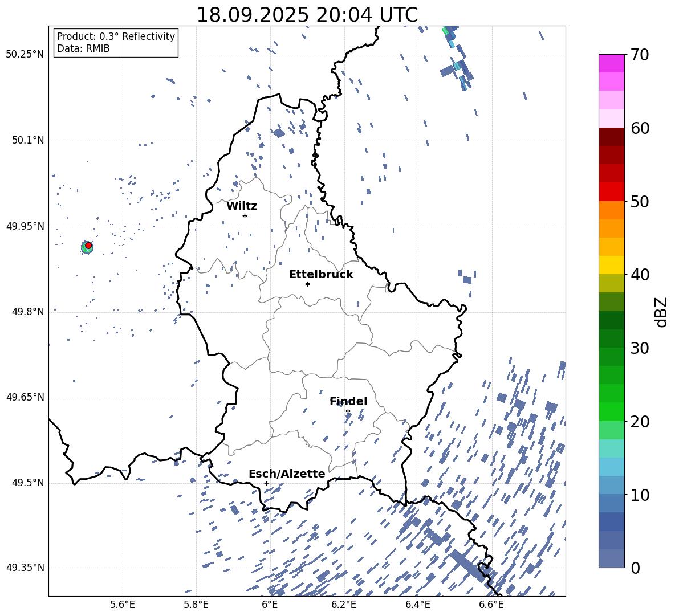Click the 'Product: 0.3° Reflectivity' text
The image size is (675, 616).
coord(116,36)
